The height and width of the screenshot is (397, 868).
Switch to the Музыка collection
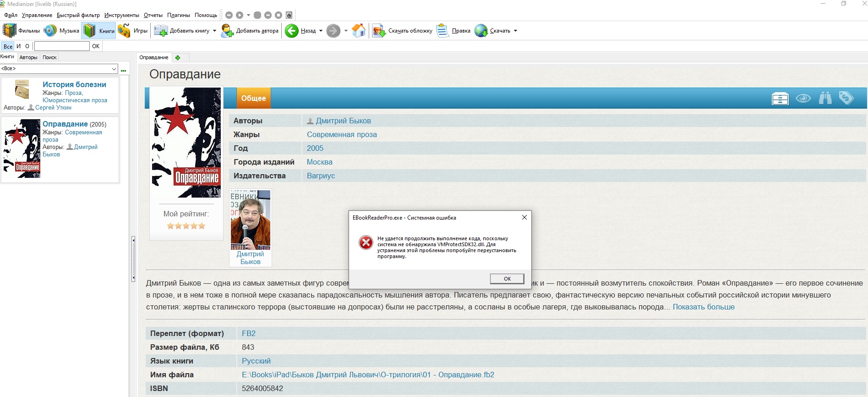point(61,31)
